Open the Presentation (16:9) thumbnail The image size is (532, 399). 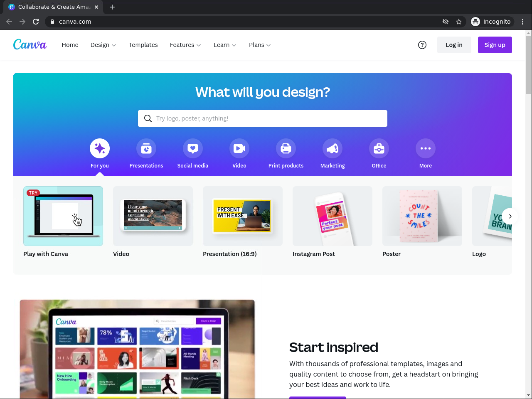click(x=243, y=216)
